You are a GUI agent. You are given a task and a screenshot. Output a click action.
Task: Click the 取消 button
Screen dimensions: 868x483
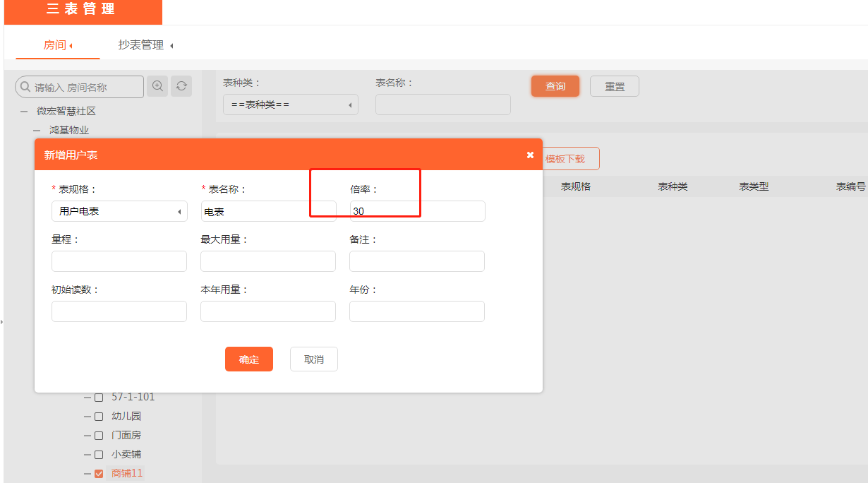(x=313, y=359)
